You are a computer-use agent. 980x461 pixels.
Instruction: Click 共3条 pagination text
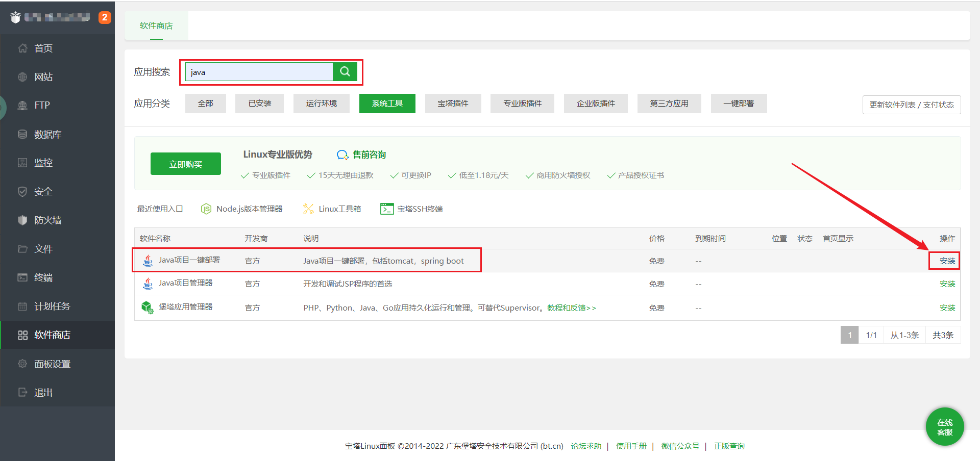coord(943,335)
